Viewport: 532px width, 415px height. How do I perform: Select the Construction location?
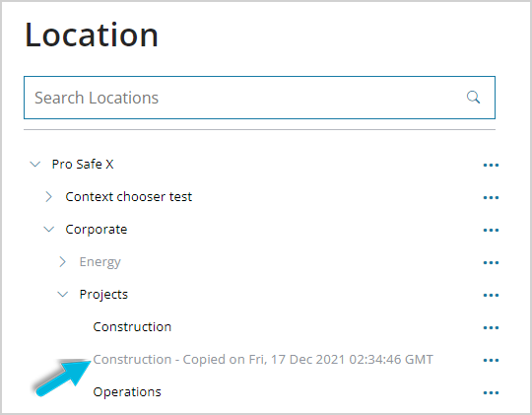(132, 326)
